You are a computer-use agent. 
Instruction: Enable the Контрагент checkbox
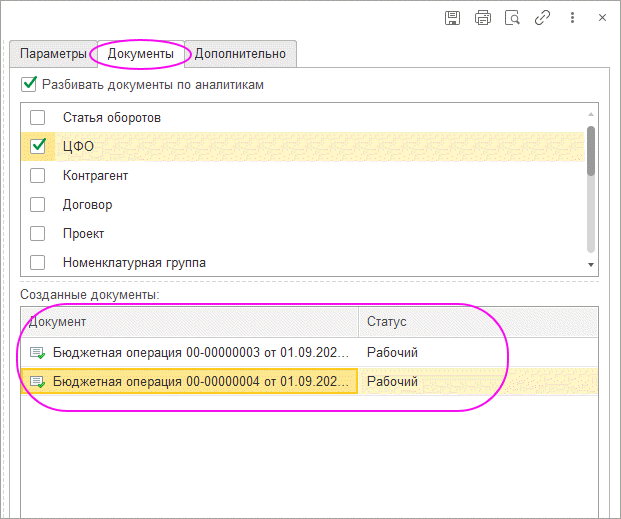(x=38, y=176)
